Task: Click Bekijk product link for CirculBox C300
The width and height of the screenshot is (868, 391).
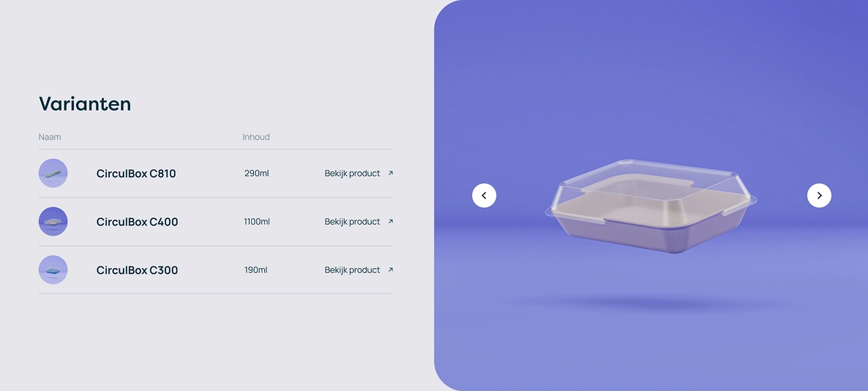Action: pos(352,269)
